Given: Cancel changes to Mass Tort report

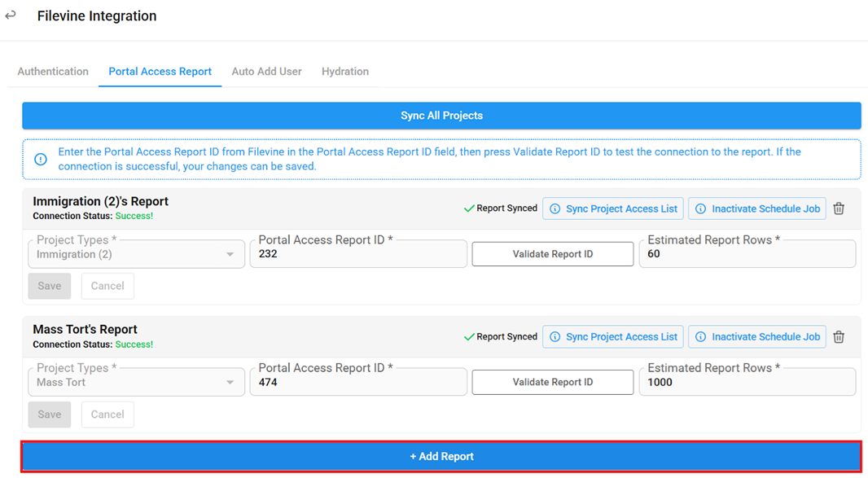Looking at the screenshot, I should [107, 414].
